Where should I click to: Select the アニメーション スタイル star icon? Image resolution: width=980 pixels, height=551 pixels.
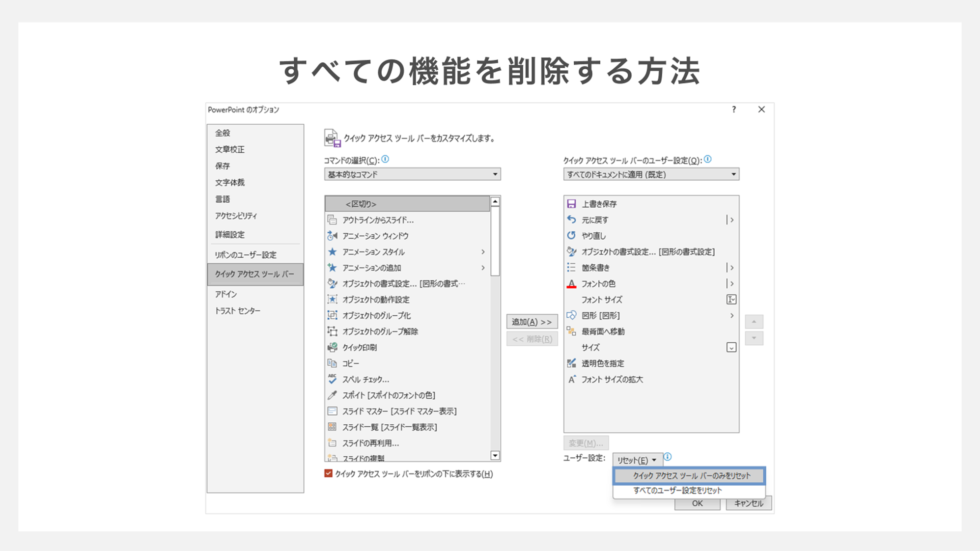point(333,251)
